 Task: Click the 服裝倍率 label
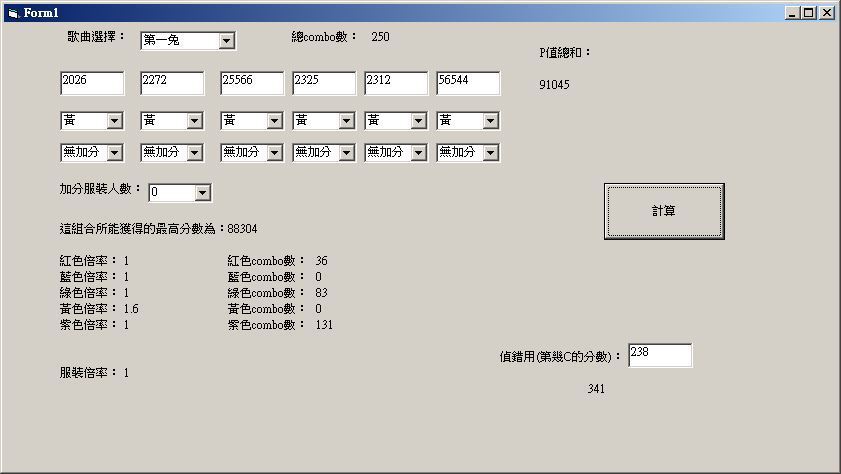(x=88, y=373)
